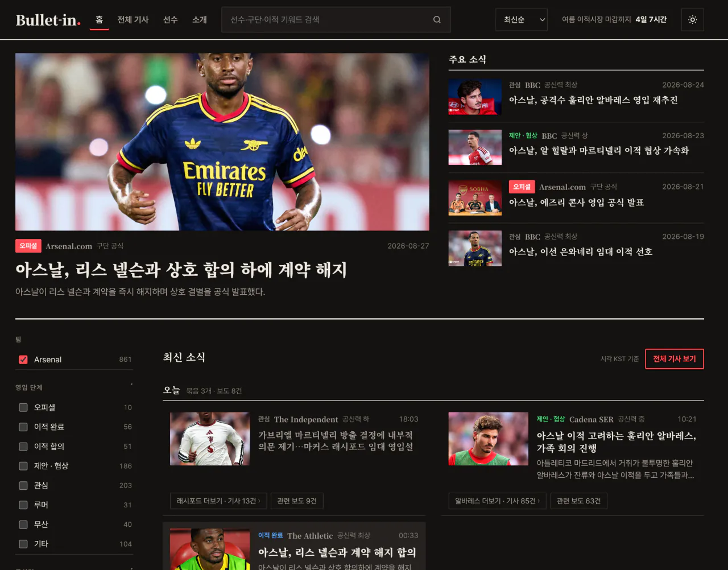Click 래시포드 더보기 · 기사 13건 button
The image size is (728, 570).
coord(218,501)
